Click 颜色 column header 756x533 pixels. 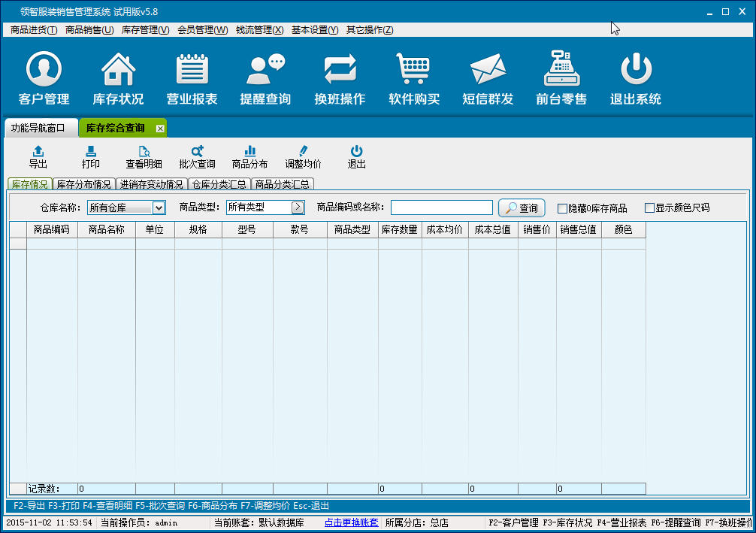tap(624, 229)
